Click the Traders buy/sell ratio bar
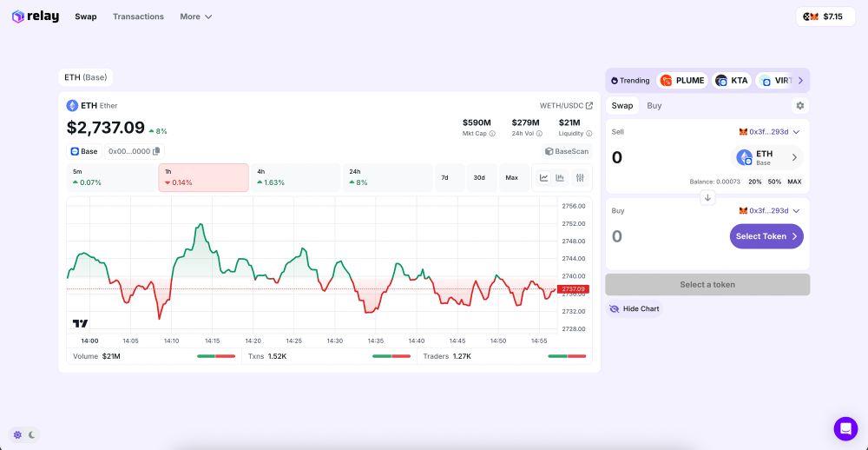 click(x=567, y=356)
